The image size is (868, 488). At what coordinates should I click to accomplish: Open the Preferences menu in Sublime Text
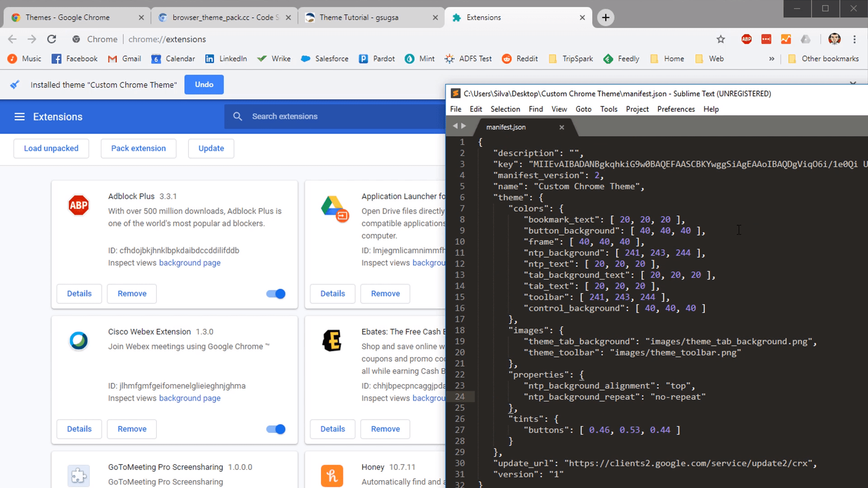pos(676,109)
